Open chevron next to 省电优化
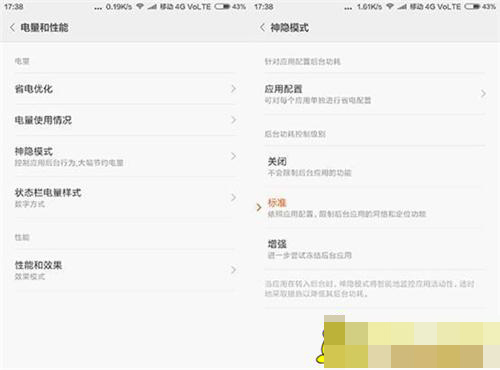This screenshot has width=500, height=370. (x=234, y=89)
